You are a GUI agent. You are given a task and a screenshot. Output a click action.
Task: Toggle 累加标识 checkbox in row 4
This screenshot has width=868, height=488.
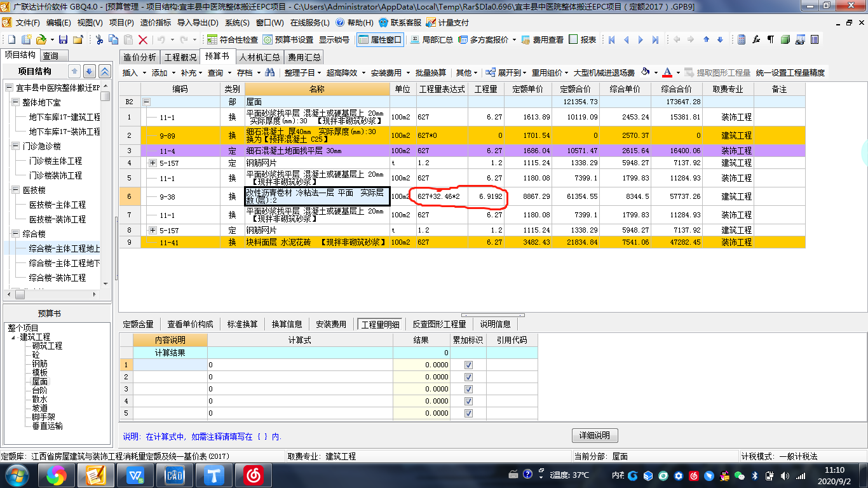coord(469,401)
